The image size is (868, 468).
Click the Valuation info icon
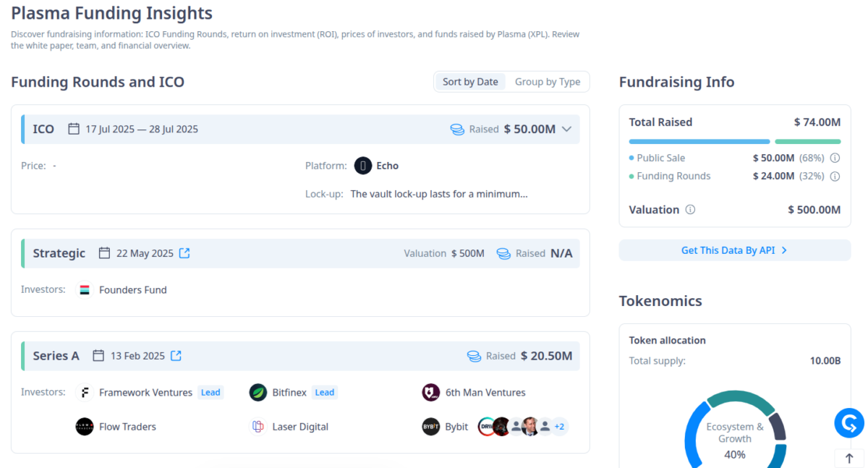click(690, 210)
